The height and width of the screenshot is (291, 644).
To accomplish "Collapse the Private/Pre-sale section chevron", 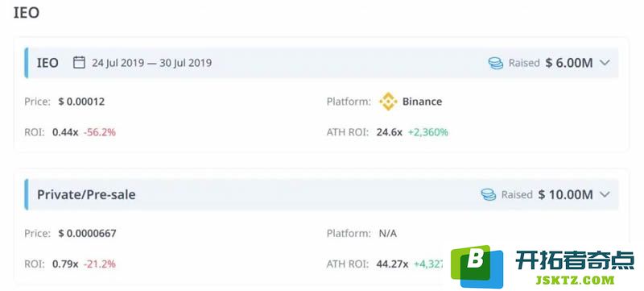I will tap(605, 194).
